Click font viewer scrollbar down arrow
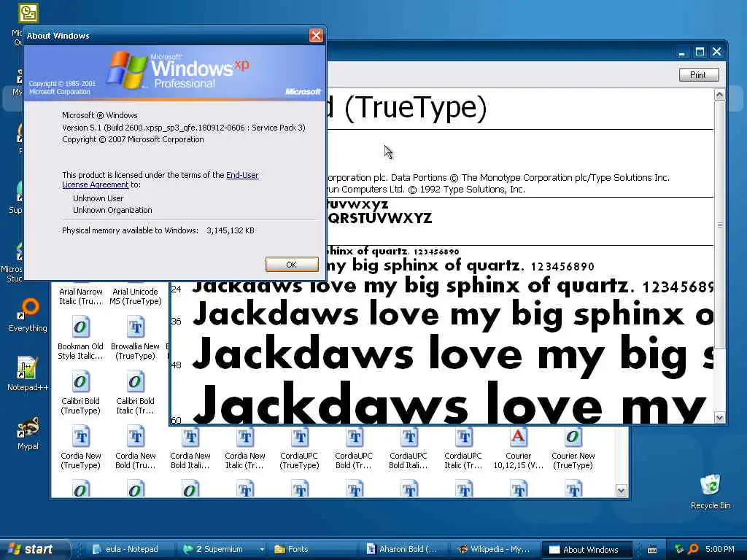 [719, 418]
